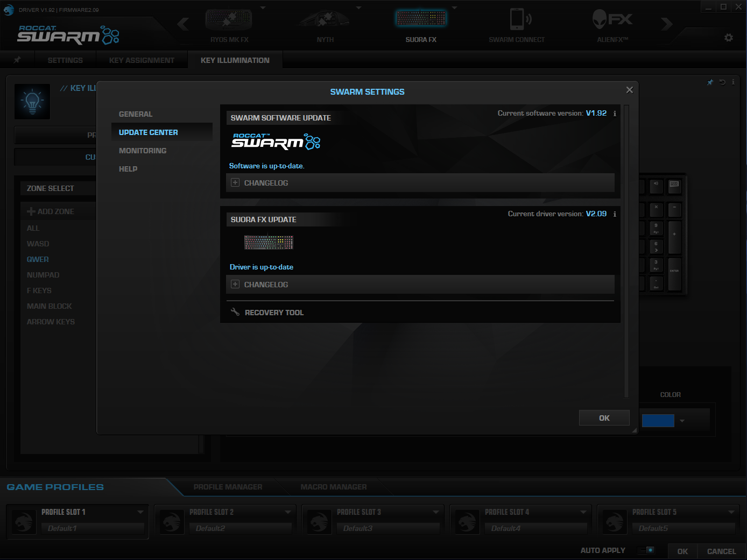This screenshot has width=747, height=560.
Task: Select the ALL zone
Action: coord(33,228)
